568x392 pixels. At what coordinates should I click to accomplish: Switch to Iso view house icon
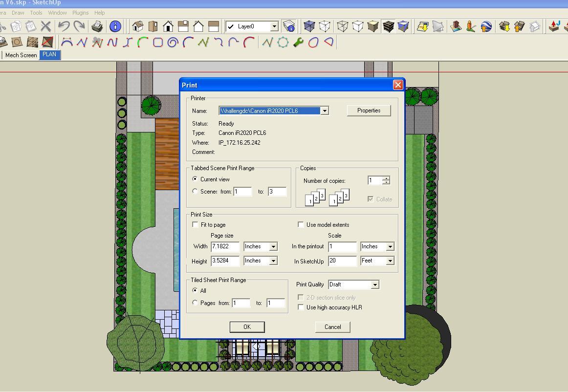coord(138,26)
